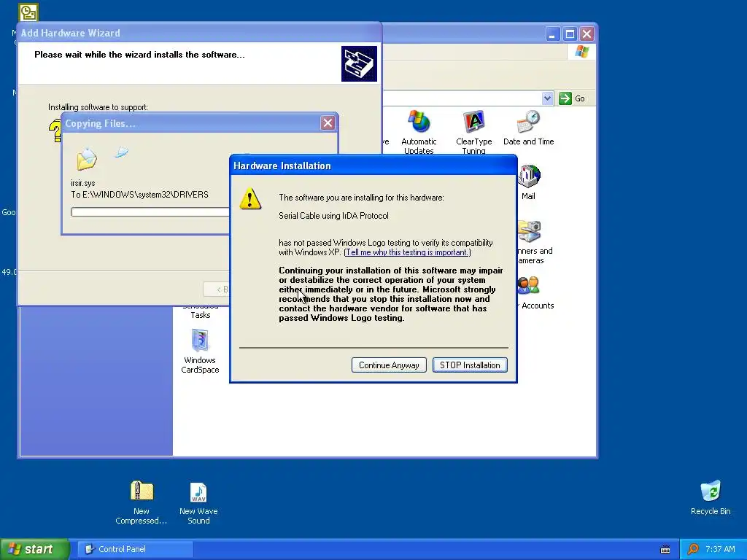Image resolution: width=747 pixels, height=560 pixels.
Task: Click the magnifier icon in system tray
Action: point(693,549)
